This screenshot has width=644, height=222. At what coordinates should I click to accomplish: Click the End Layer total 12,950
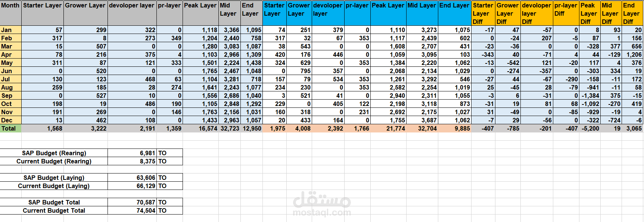(252, 128)
